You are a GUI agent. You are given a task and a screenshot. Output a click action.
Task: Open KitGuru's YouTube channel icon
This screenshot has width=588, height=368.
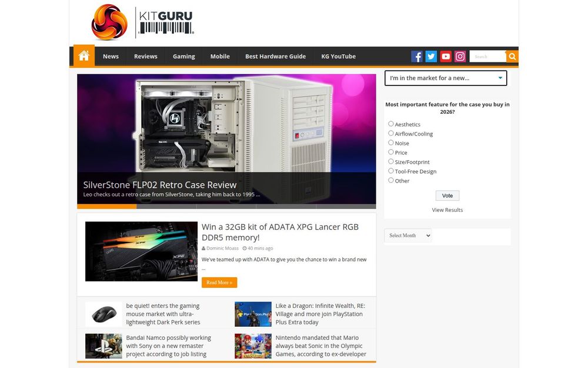(x=446, y=57)
